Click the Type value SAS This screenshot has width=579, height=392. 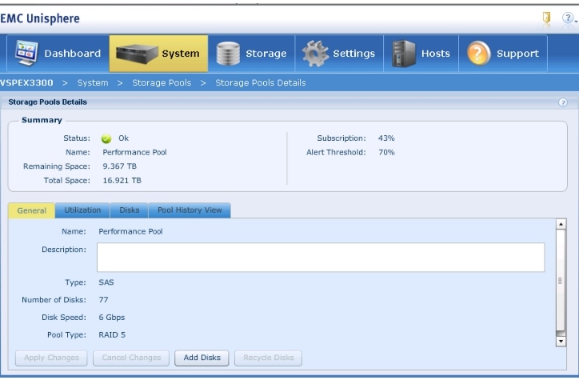(x=106, y=282)
